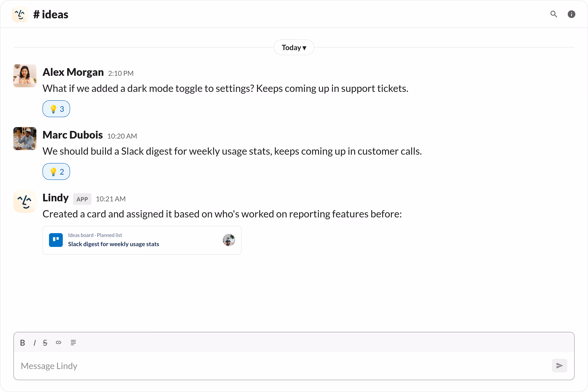This screenshot has width=588, height=392.
Task: View assignee avatar on Trello card
Action: click(x=229, y=240)
